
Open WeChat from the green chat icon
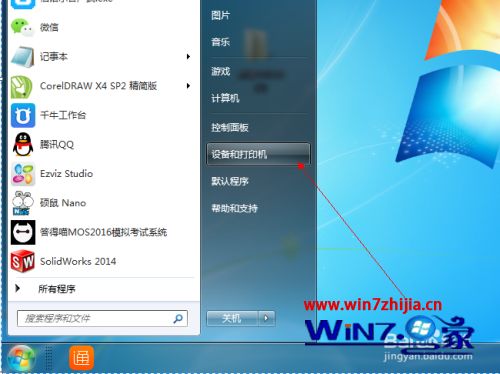pyautogui.click(x=22, y=27)
